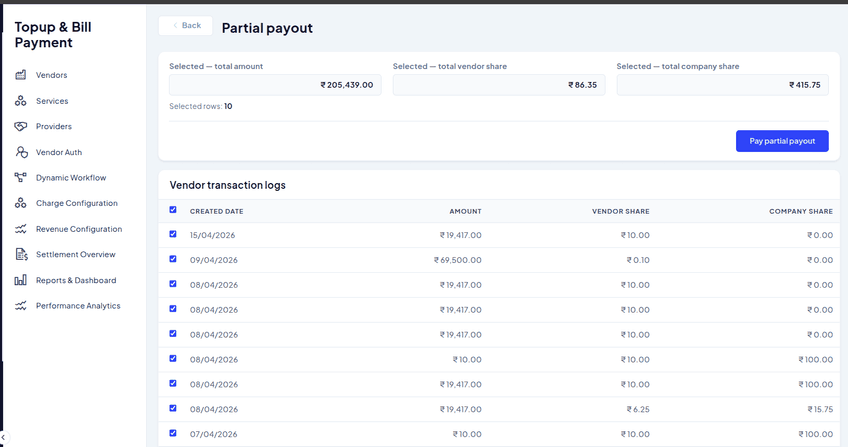The height and width of the screenshot is (447, 848).
Task: Collapse the sidebar with the chevron icon
Action: point(3,438)
